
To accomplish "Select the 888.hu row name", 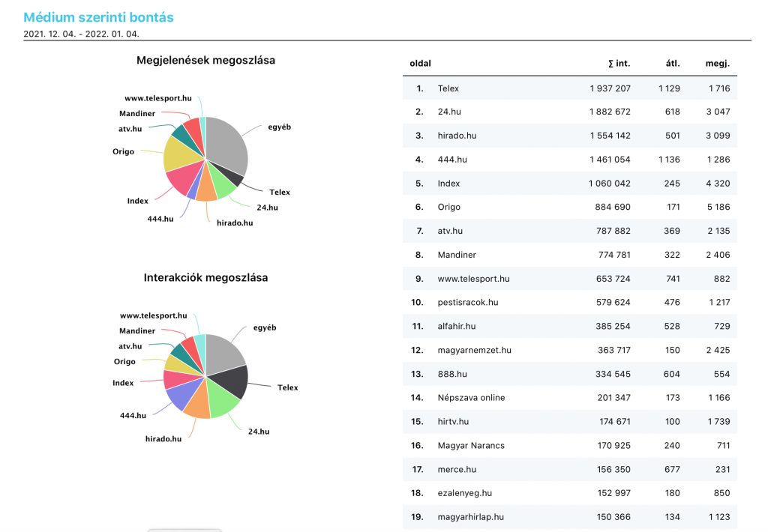I will [x=452, y=374].
